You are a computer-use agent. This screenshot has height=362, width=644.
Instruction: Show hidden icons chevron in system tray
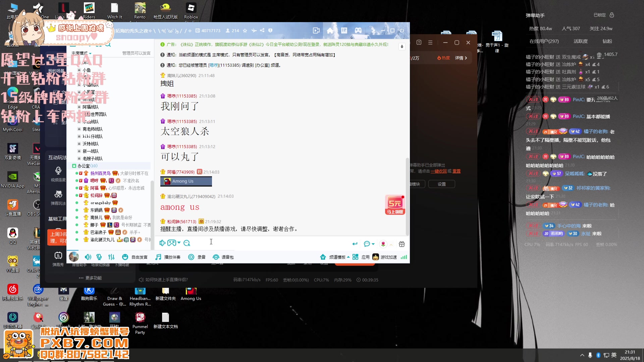[582, 355]
